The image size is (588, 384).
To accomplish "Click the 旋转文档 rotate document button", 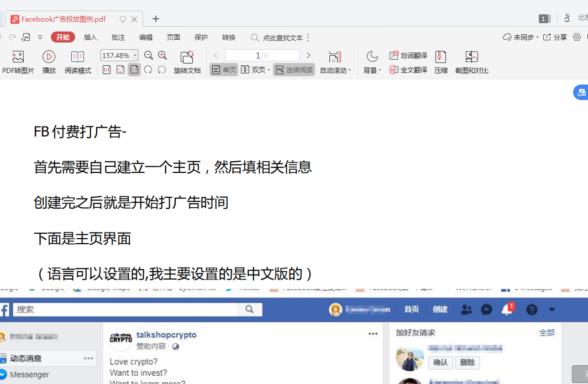I will [x=187, y=62].
